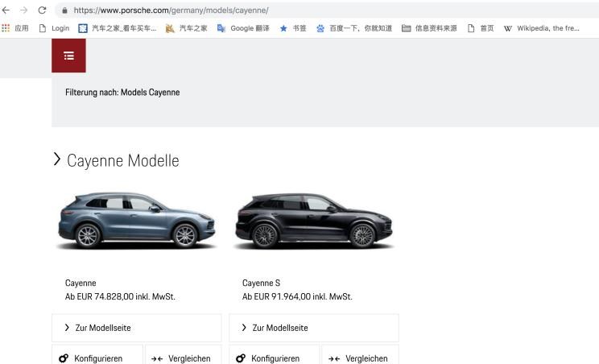Screen dimensions: 599x364
Task: Click the Cayenne model name
Action: coord(81,283)
